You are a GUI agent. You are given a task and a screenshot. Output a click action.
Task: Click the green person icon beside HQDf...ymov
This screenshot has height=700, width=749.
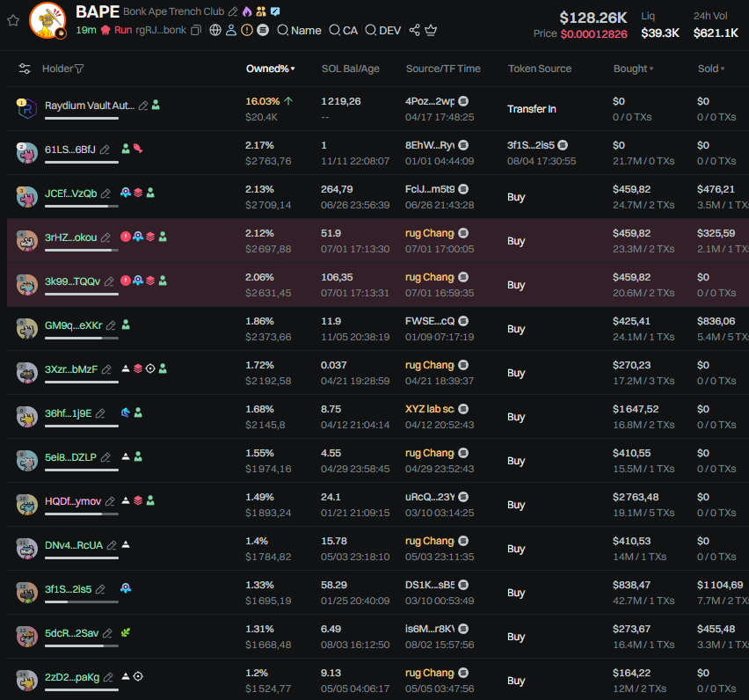click(150, 500)
